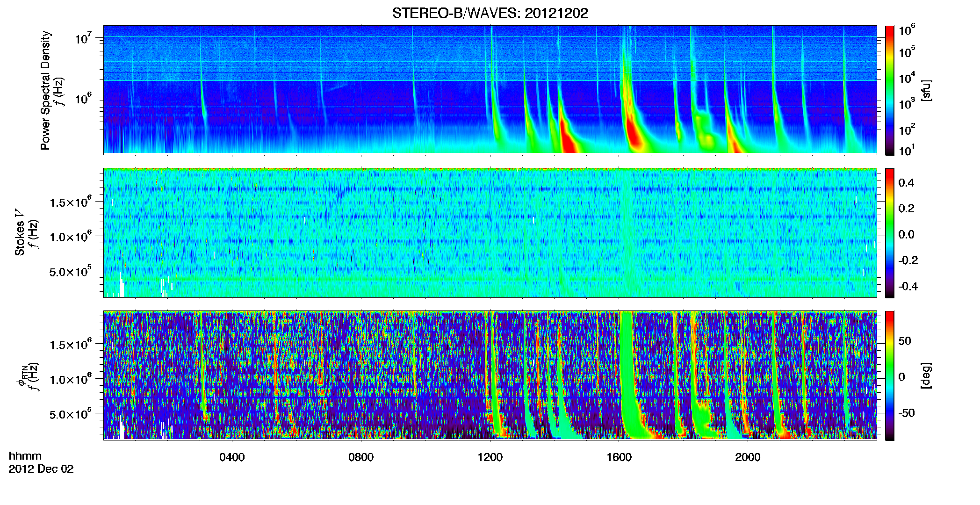Click the Stokes V colorbar
The image size is (980, 505).
[x=890, y=233]
